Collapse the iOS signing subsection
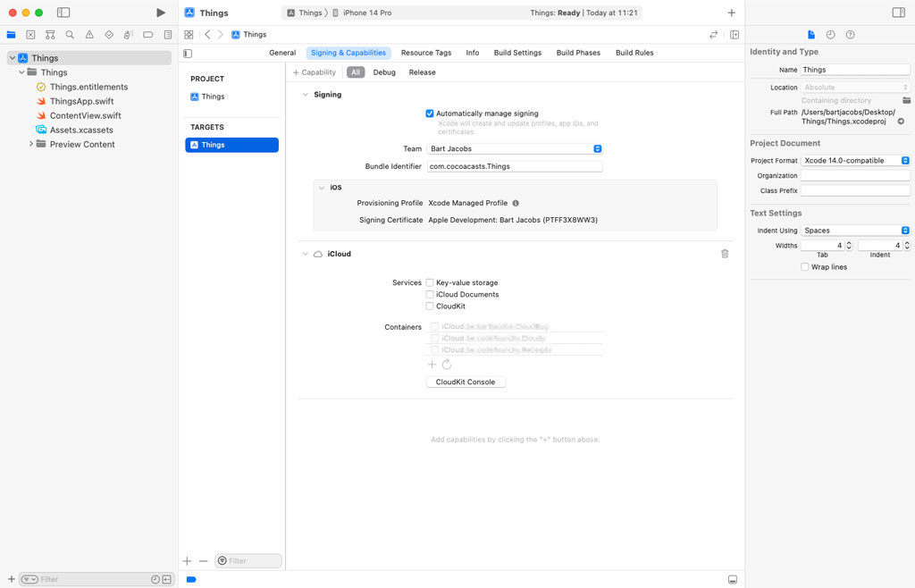Image resolution: width=915 pixels, height=588 pixels. click(322, 188)
